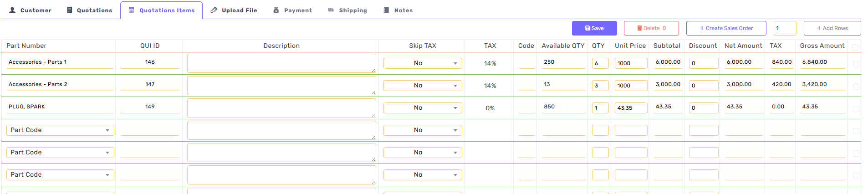Click the floppy disk icon on Save
Image resolution: width=868 pixels, height=194 pixels.
coord(587,28)
